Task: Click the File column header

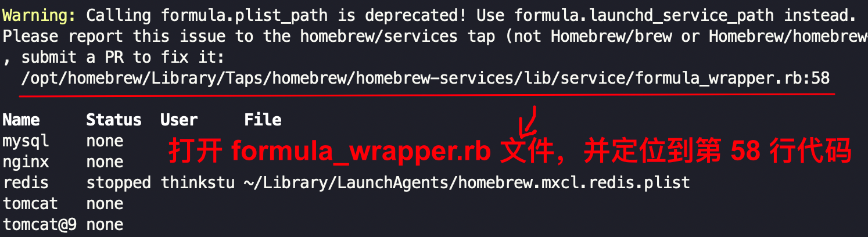Action: (x=263, y=120)
